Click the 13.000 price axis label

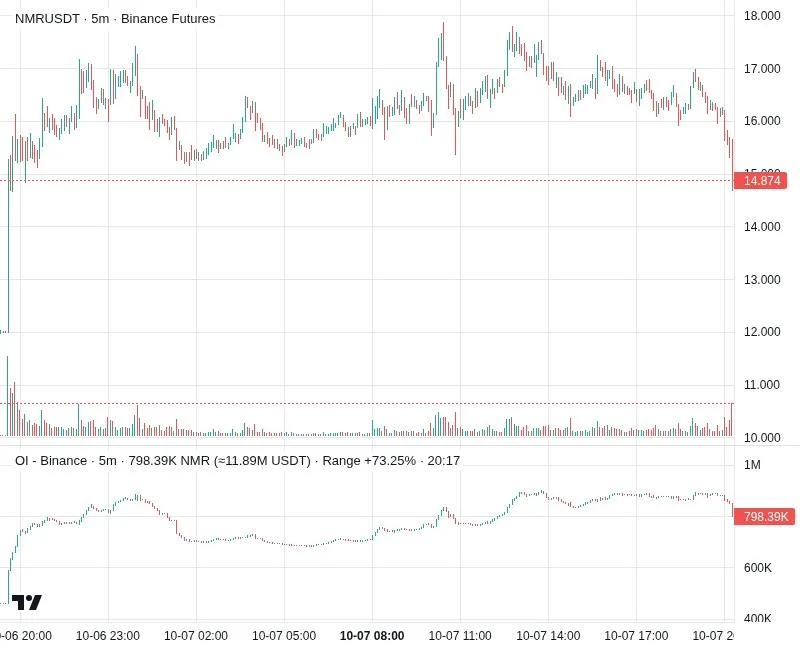(x=762, y=280)
